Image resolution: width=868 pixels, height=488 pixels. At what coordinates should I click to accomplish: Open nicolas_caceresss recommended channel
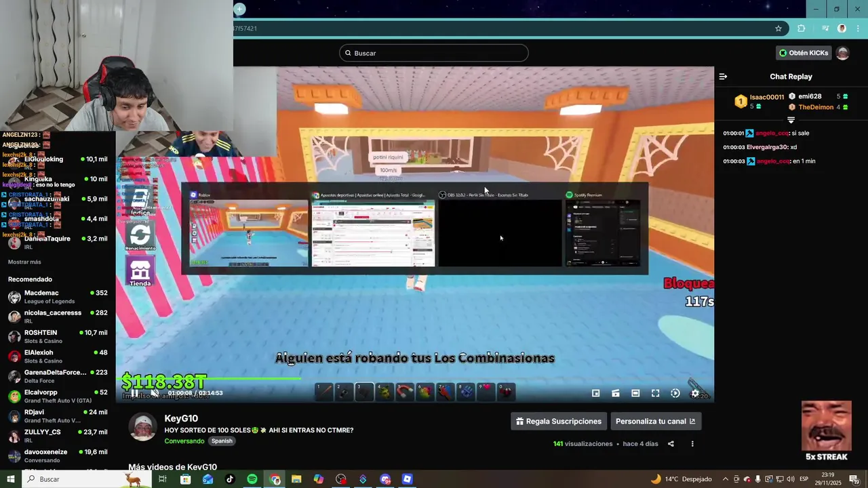pyautogui.click(x=58, y=317)
